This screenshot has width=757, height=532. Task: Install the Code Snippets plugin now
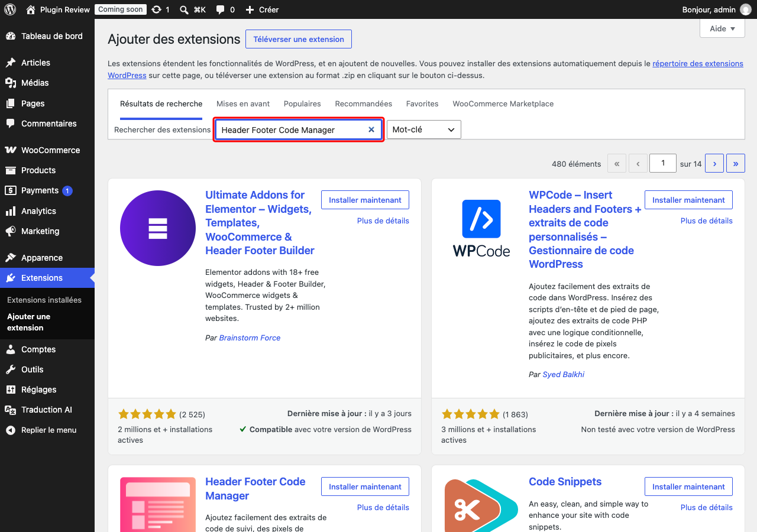(x=688, y=486)
